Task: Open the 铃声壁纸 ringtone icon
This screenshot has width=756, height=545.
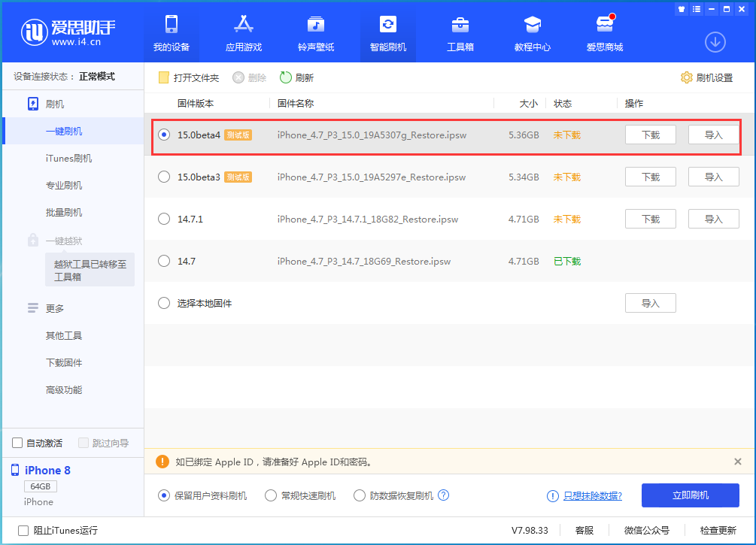Action: click(x=316, y=25)
